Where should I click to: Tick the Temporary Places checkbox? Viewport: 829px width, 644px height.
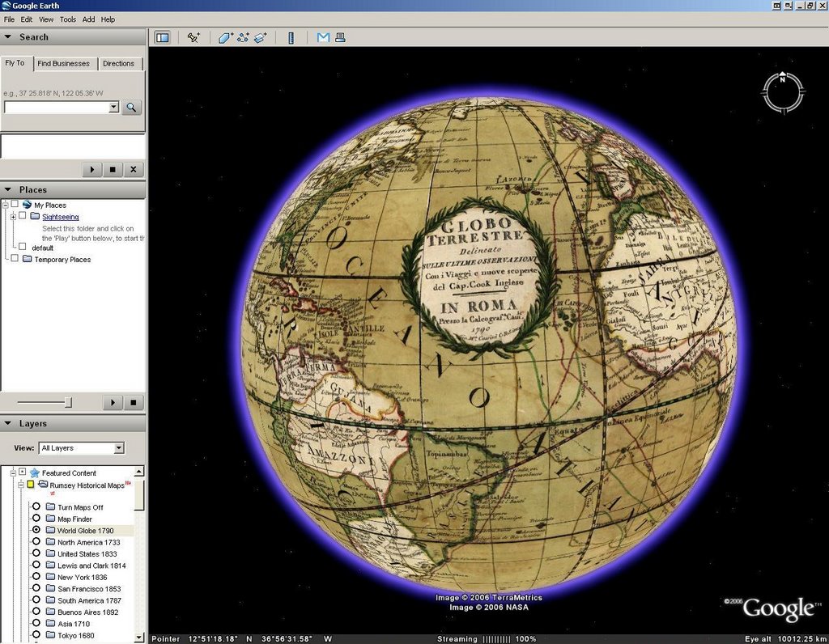[x=15, y=258]
